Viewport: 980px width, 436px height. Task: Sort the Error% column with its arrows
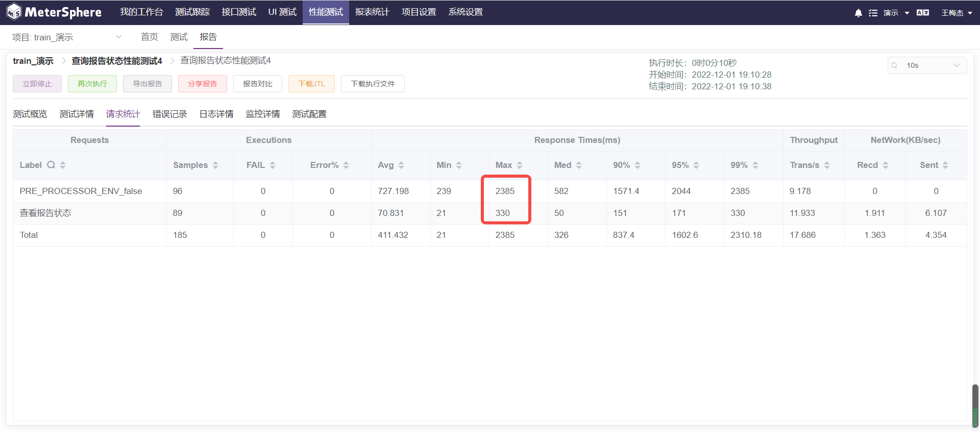[x=346, y=165]
